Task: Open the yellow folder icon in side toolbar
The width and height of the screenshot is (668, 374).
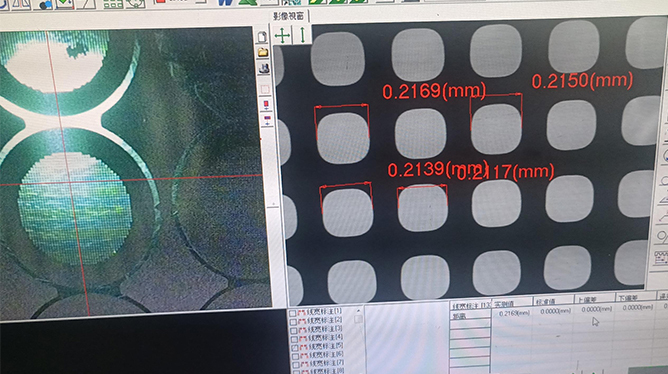Action: 263,52
